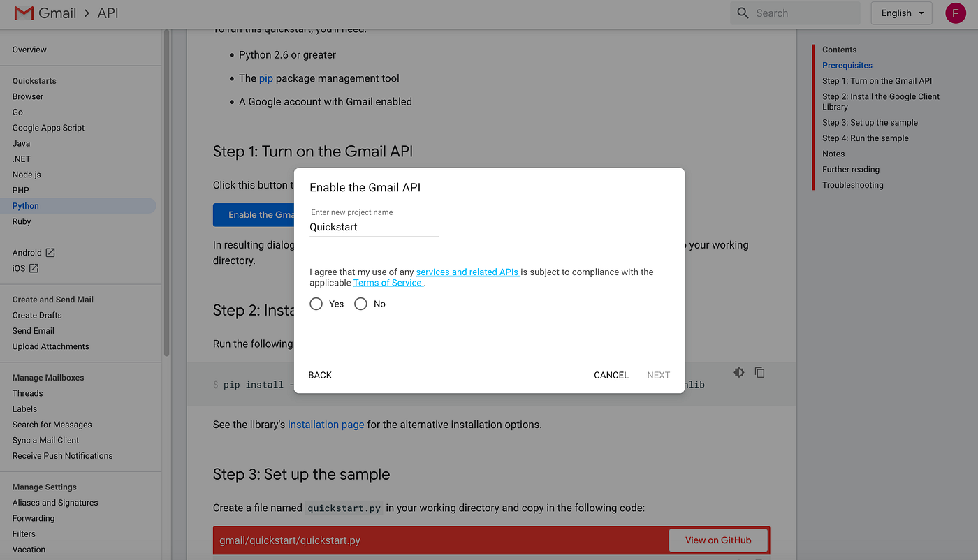Viewport: 978px width, 560px height.
Task: Open the Terms of Service link
Action: (388, 283)
